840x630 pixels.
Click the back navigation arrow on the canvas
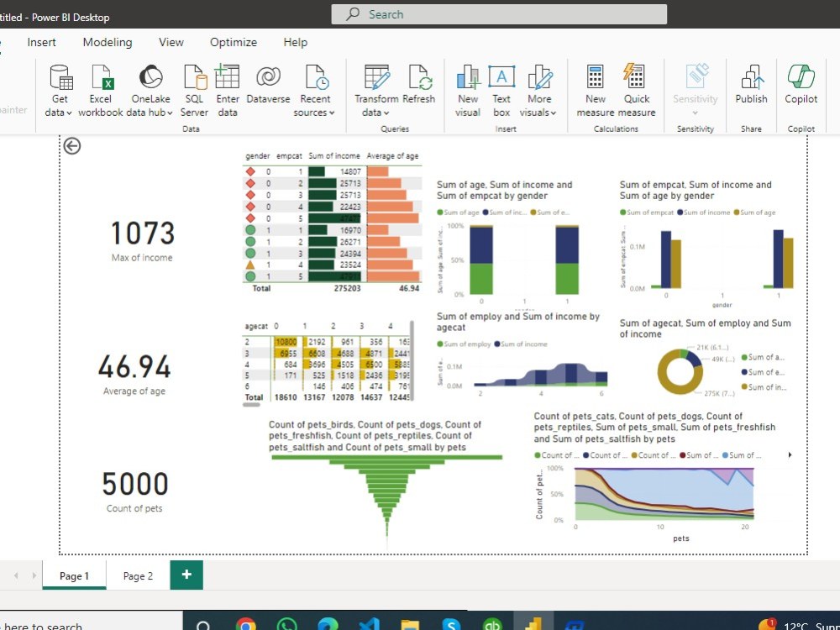pos(71,145)
